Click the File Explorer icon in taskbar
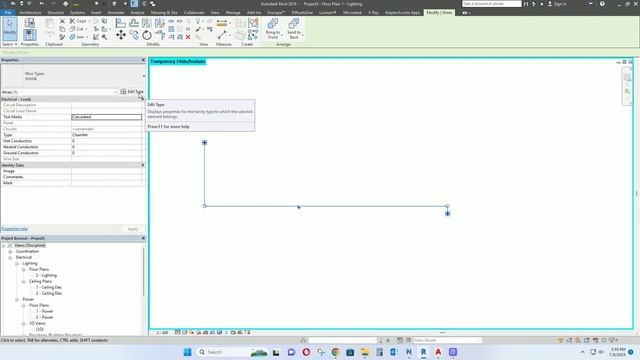The height and width of the screenshot is (360, 640). [x=364, y=352]
